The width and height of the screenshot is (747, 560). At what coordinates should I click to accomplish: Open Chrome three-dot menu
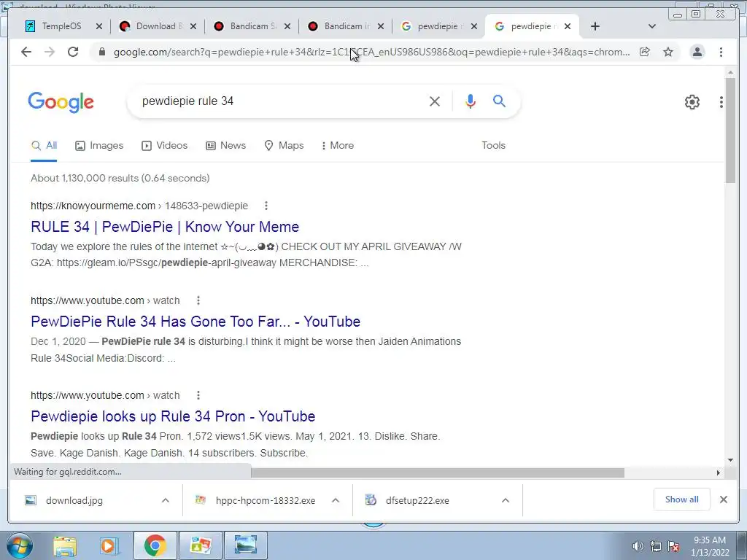tap(721, 52)
